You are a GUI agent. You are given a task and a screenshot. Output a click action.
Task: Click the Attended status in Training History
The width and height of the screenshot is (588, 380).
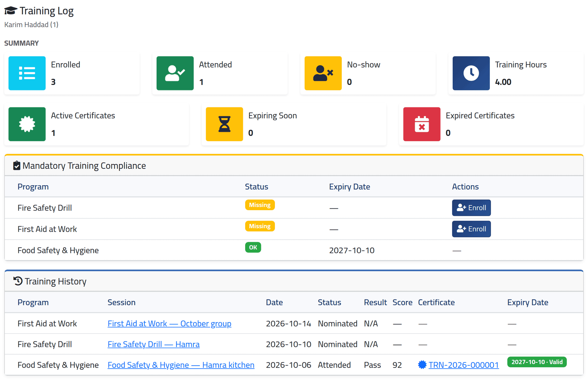[x=334, y=365]
